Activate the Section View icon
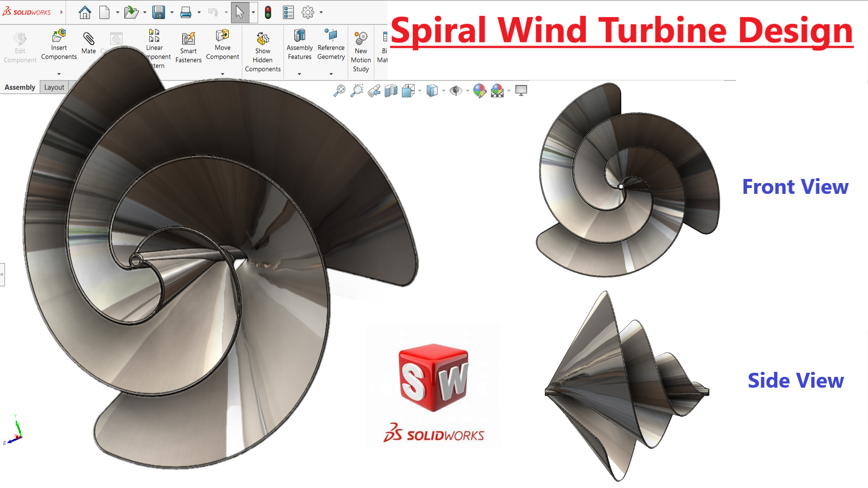The image size is (868, 488). [391, 91]
